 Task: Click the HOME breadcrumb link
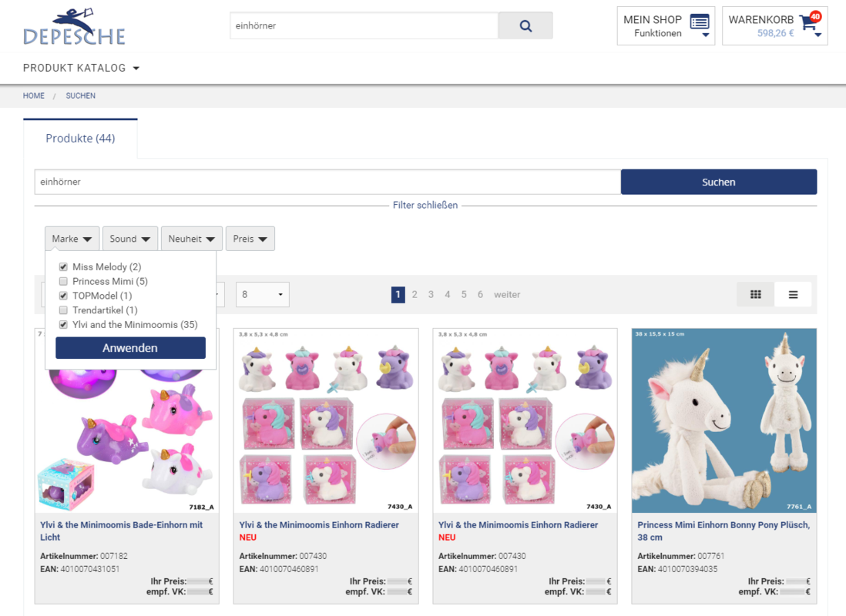tap(33, 95)
